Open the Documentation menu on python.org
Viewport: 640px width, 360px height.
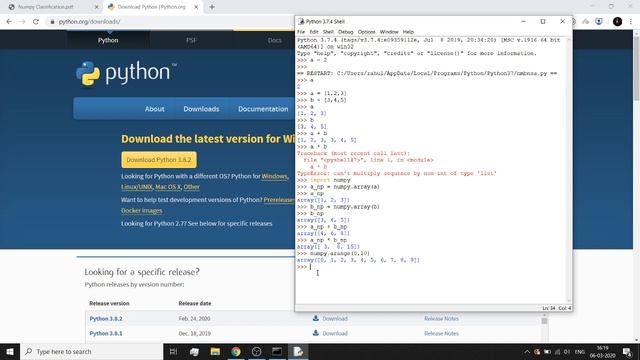pos(263,109)
